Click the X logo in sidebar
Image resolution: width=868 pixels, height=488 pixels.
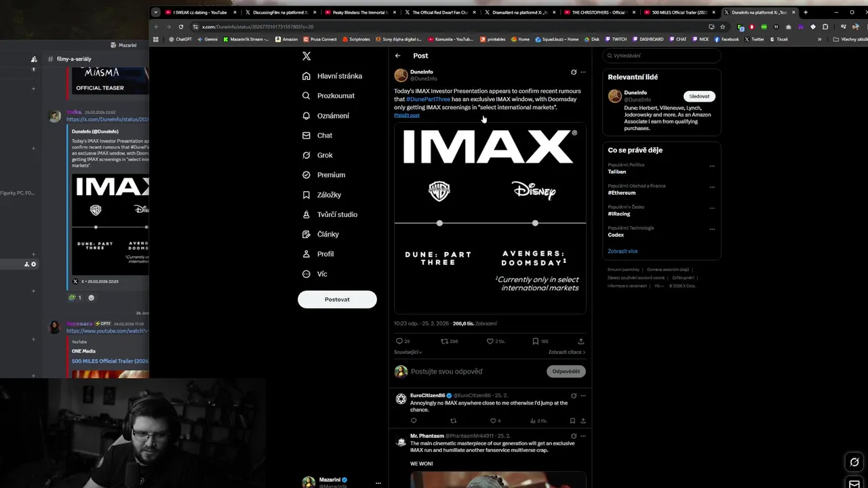pos(307,56)
